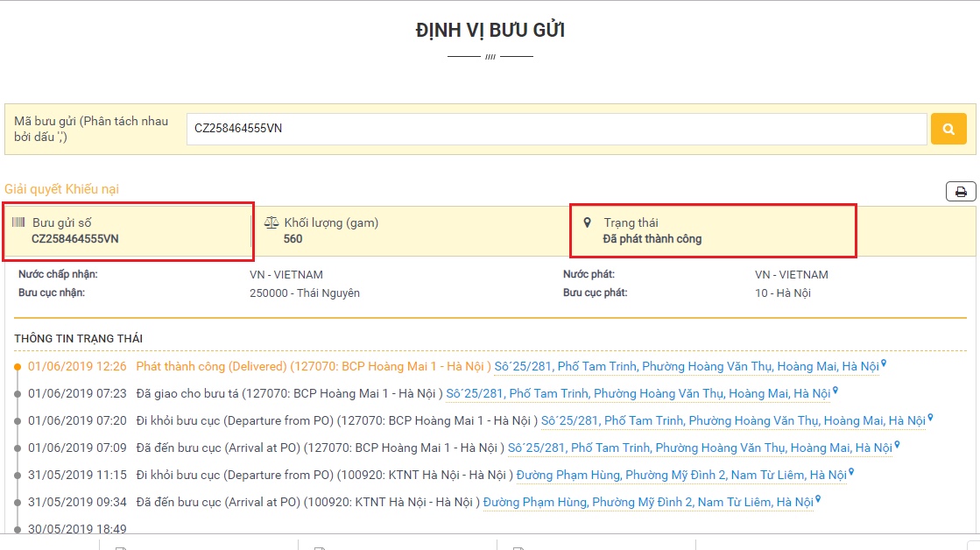Viewport: 980px width, 550px height.
Task: Open Đường Phạm Hùng link in 09:34 entry
Action: point(647,502)
